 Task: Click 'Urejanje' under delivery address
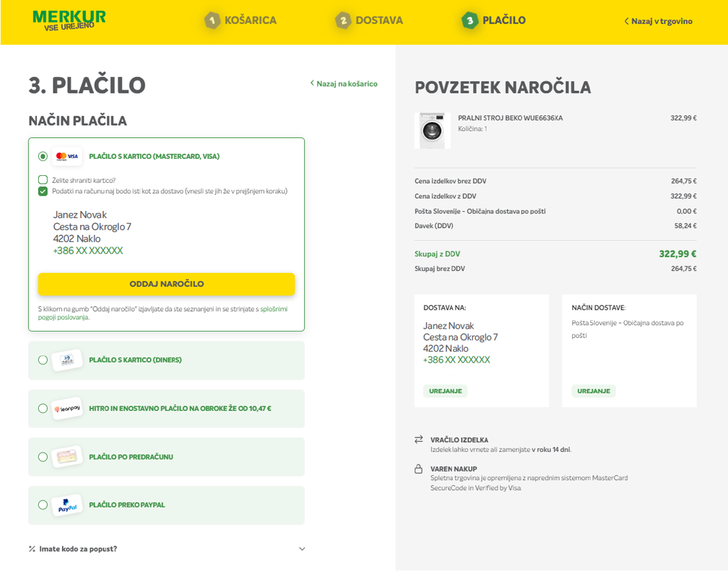click(445, 391)
